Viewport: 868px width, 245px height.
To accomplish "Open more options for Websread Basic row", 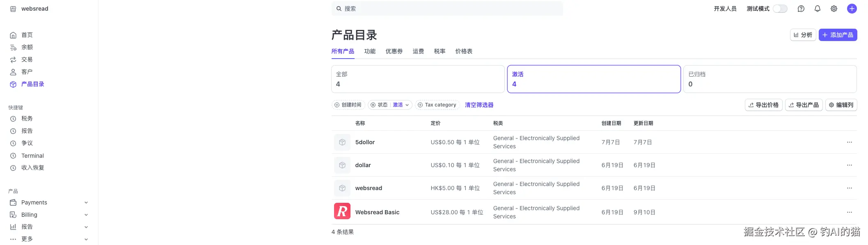I will click(849, 212).
